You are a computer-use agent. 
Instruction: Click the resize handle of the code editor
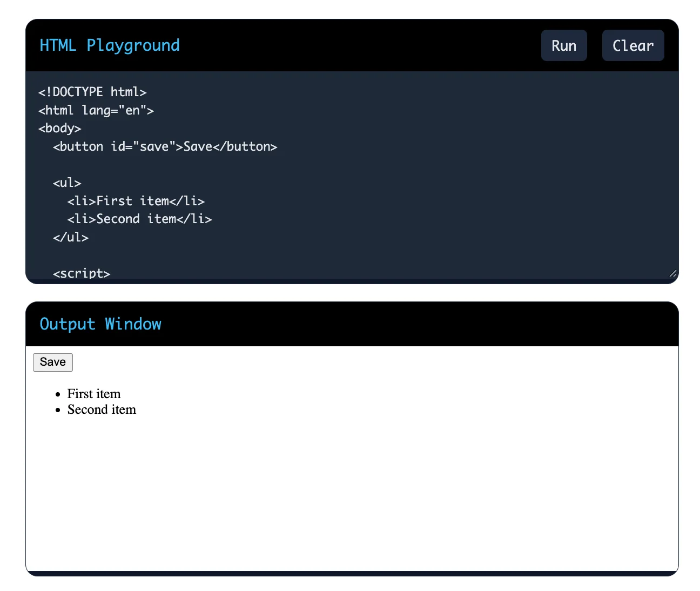point(672,273)
